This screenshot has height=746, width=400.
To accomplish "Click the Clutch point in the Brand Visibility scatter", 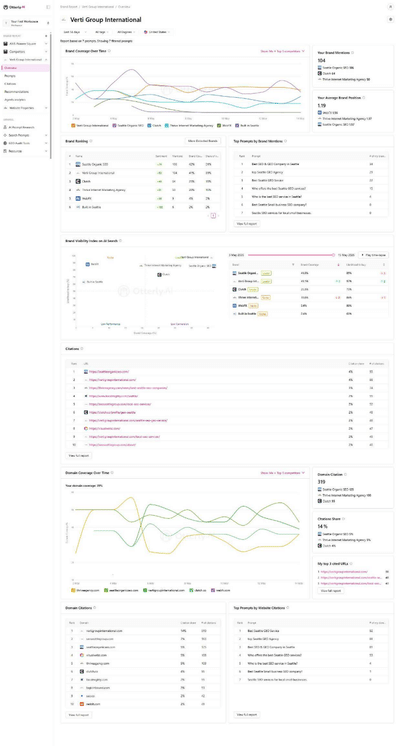I will coord(160,275).
